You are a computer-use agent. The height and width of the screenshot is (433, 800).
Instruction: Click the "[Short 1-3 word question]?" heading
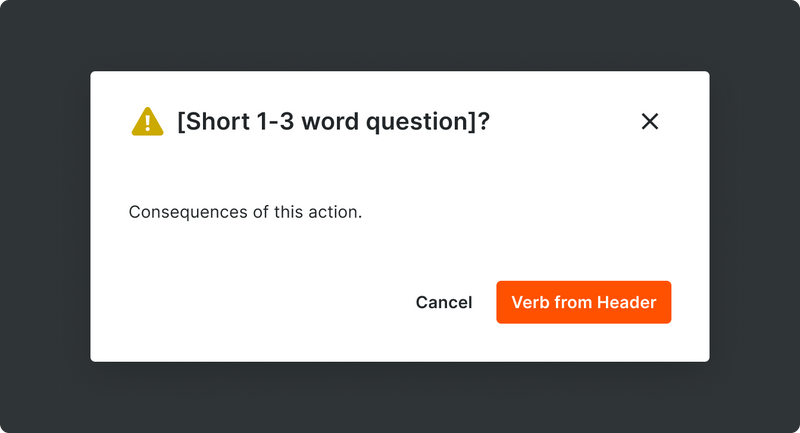point(333,122)
